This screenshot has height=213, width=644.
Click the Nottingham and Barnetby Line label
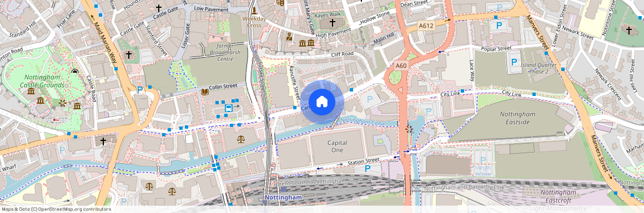(x=464, y=187)
